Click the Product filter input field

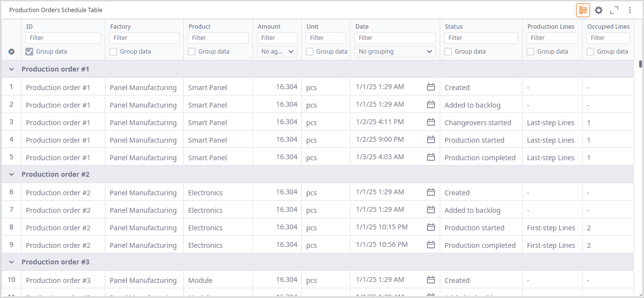[x=217, y=38]
